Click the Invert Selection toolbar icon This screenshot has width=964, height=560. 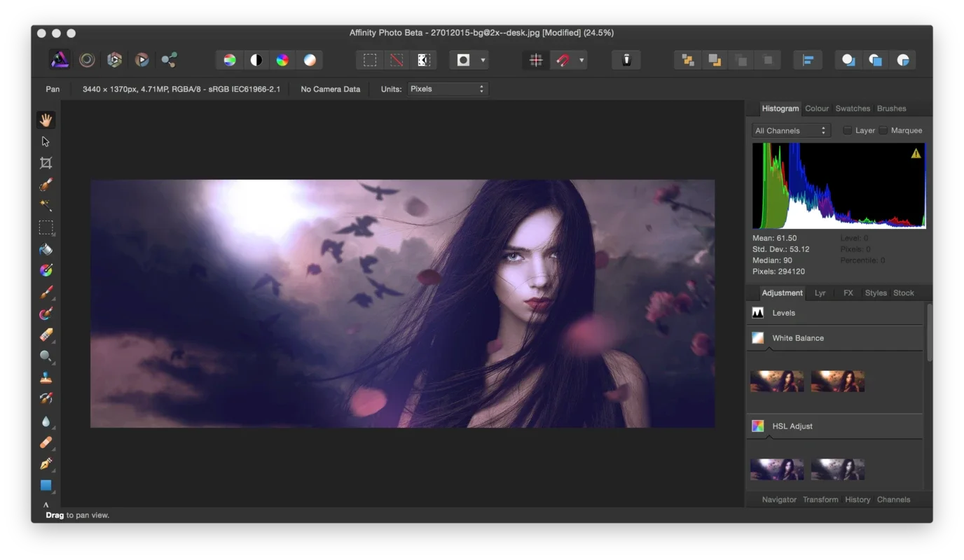(x=424, y=60)
